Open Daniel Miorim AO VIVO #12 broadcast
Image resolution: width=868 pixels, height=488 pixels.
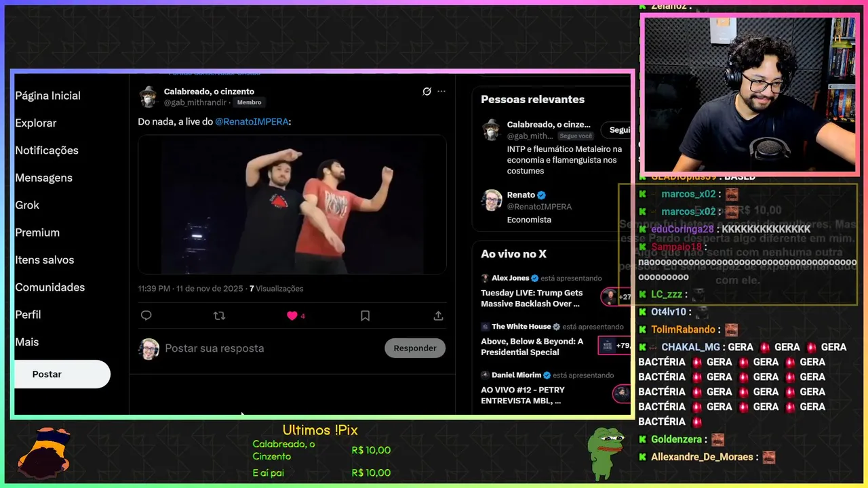click(x=523, y=395)
